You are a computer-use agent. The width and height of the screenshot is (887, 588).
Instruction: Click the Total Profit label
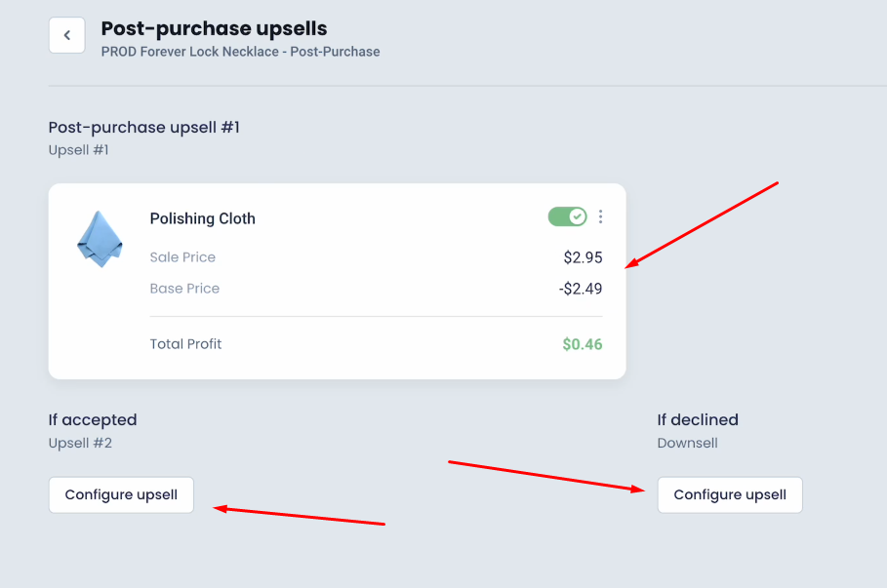(185, 344)
